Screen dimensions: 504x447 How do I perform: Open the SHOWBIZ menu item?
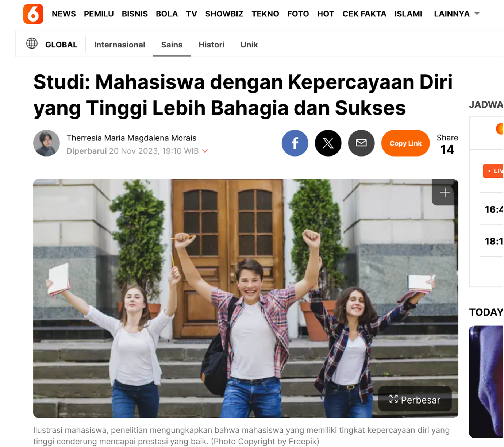224,14
